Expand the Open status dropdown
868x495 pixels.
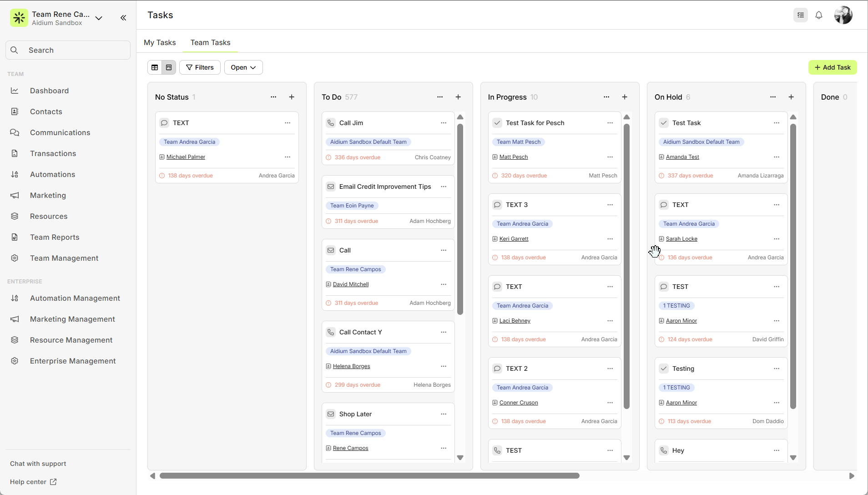tap(243, 67)
